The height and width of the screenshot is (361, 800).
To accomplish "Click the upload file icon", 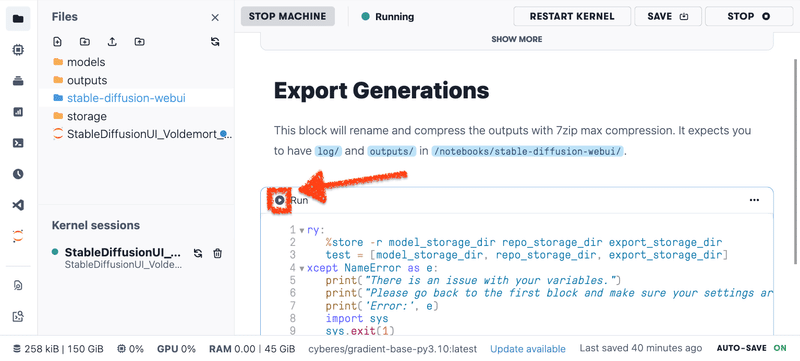I will pos(112,42).
